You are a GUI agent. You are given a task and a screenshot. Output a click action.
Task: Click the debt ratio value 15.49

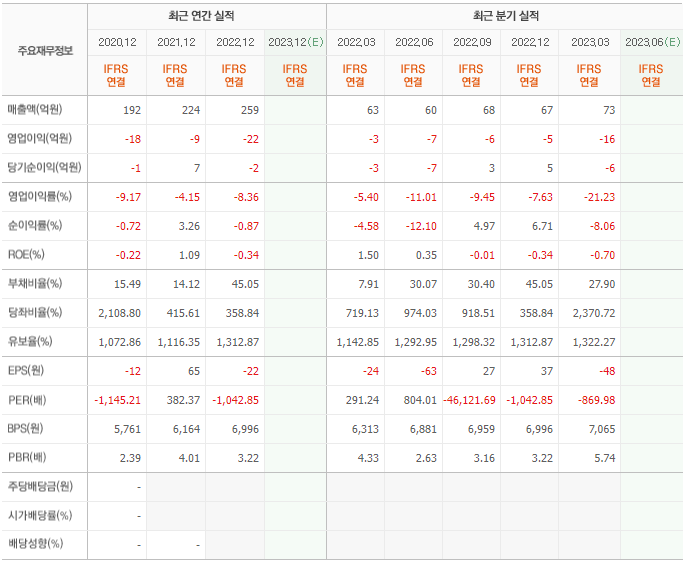point(128,284)
